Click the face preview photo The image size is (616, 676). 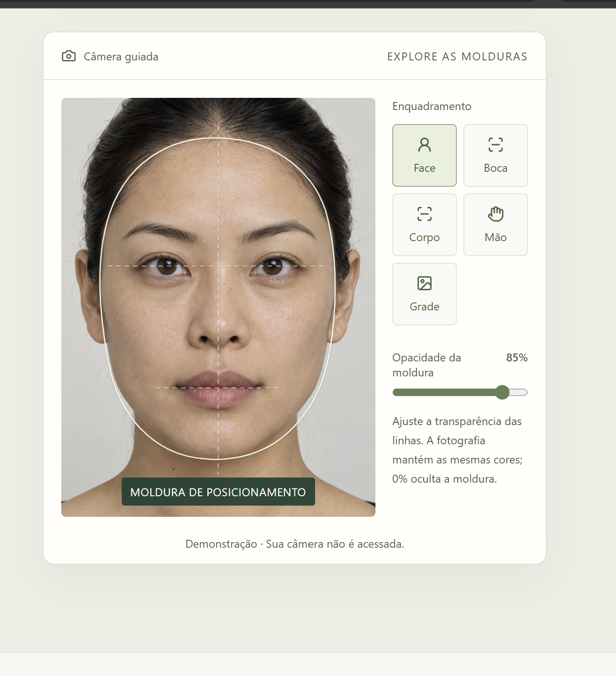coord(218,307)
